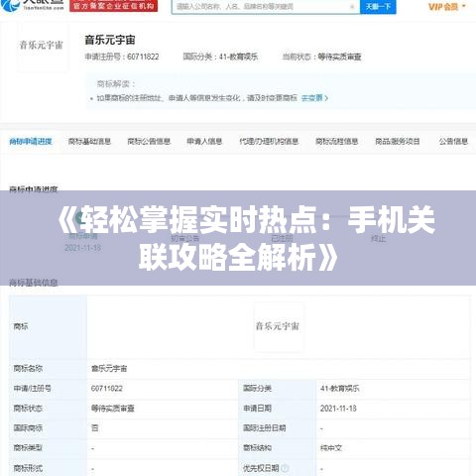This screenshot has width=476, height=476.
Task: Select the 当前状态 等待实质审查 status text
Action: 321,57
